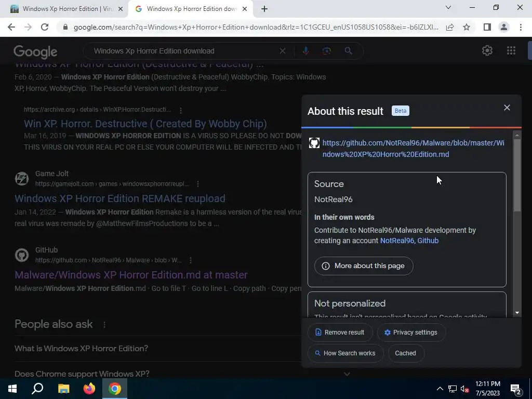Submit search with the magnifier icon
Screen dimensions: 532x399
pos(348,51)
